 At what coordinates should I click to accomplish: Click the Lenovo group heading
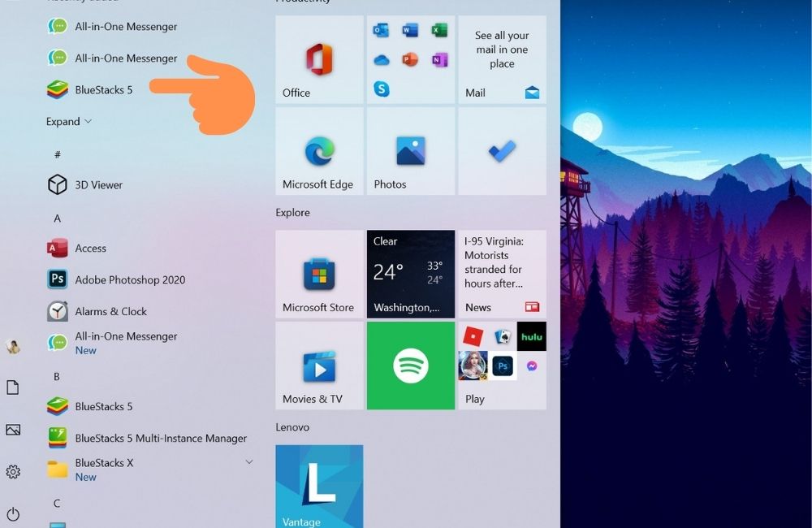[292, 427]
